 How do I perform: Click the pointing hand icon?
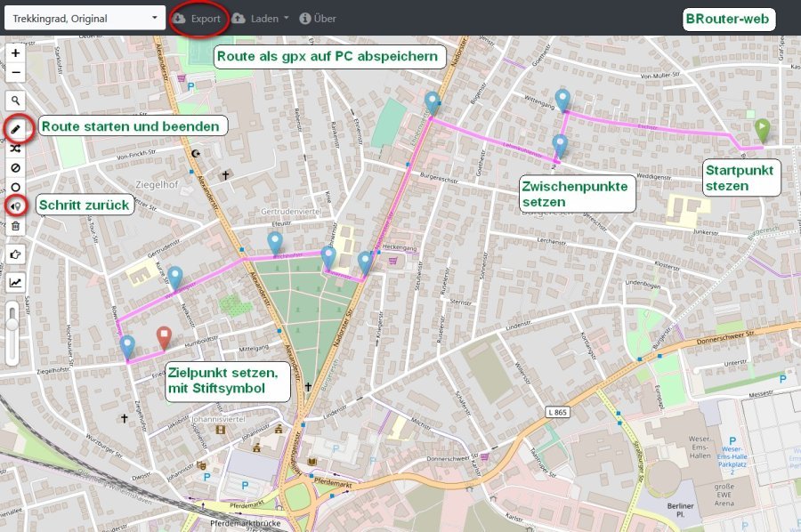pos(15,254)
